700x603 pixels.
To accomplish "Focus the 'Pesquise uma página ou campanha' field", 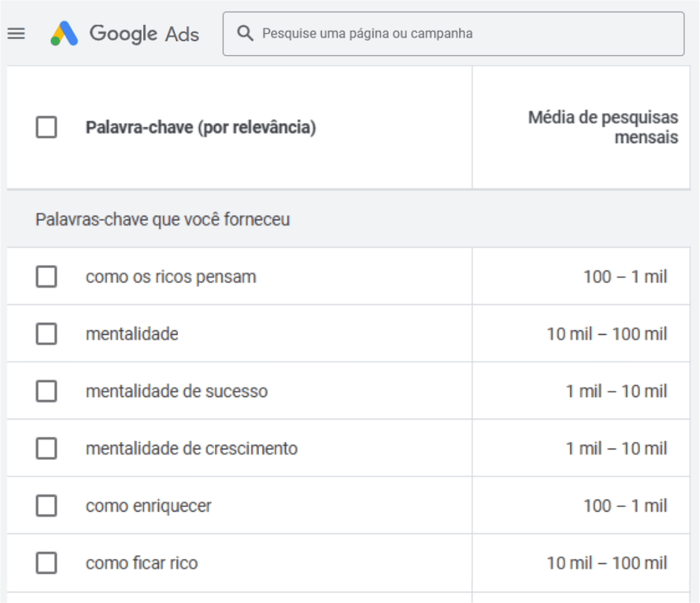I will pos(464,34).
